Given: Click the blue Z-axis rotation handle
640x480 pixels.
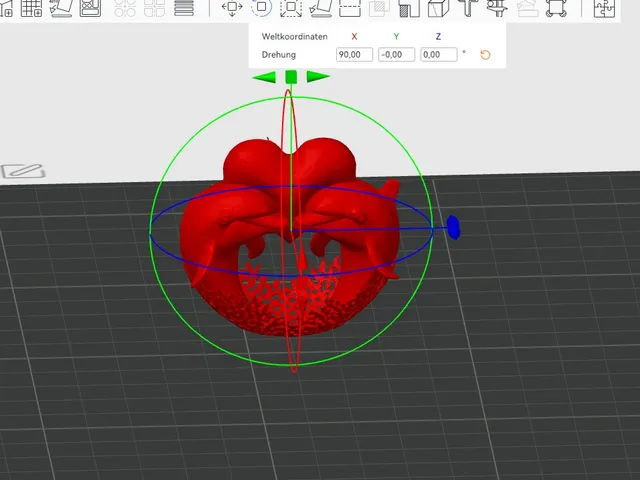Looking at the screenshot, I should pos(453,227).
